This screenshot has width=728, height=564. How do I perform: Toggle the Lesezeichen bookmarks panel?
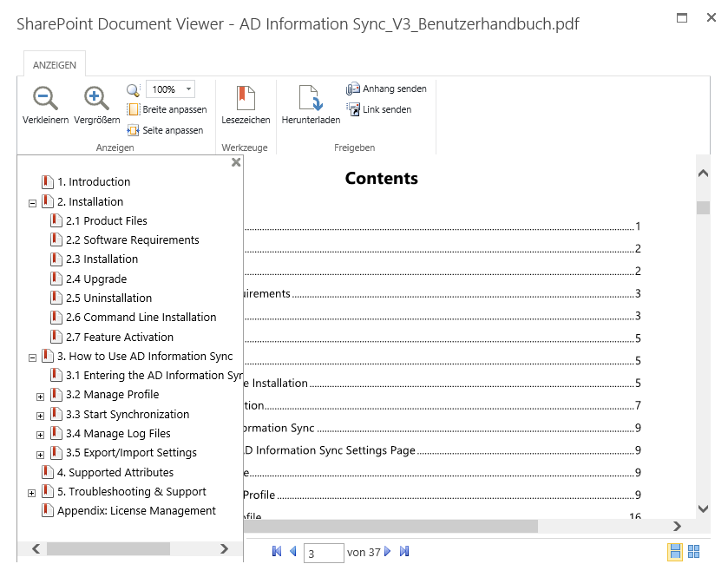246,105
